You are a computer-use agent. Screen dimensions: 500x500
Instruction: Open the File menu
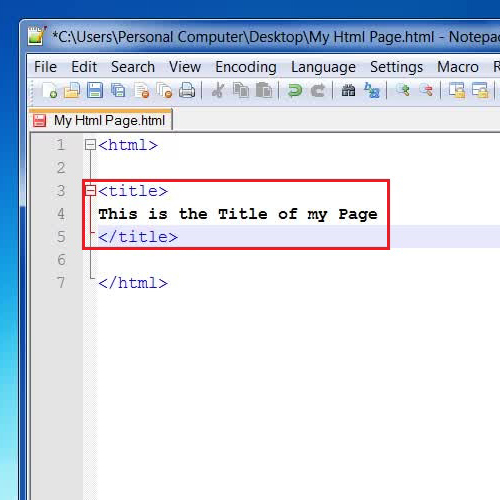(45, 67)
